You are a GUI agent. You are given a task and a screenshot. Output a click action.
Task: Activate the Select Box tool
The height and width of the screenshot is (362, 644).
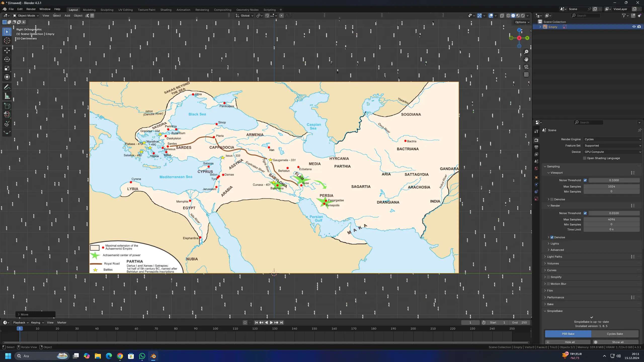point(7,32)
